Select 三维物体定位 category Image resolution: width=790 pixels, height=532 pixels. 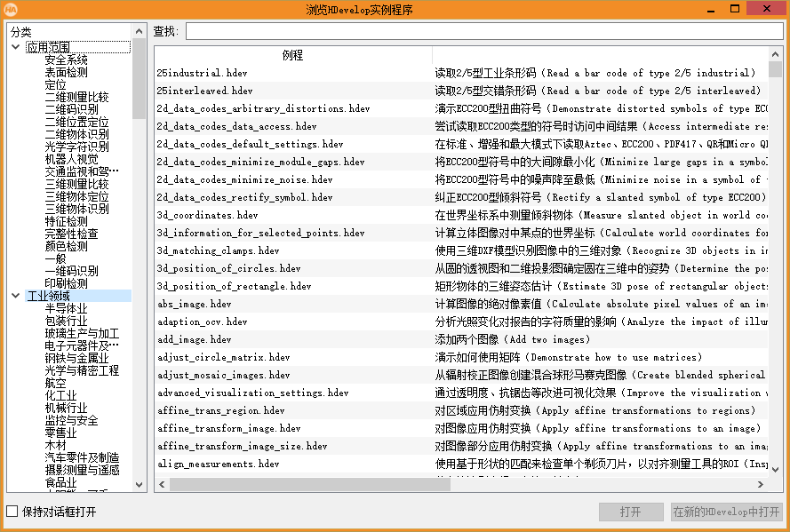(x=76, y=196)
